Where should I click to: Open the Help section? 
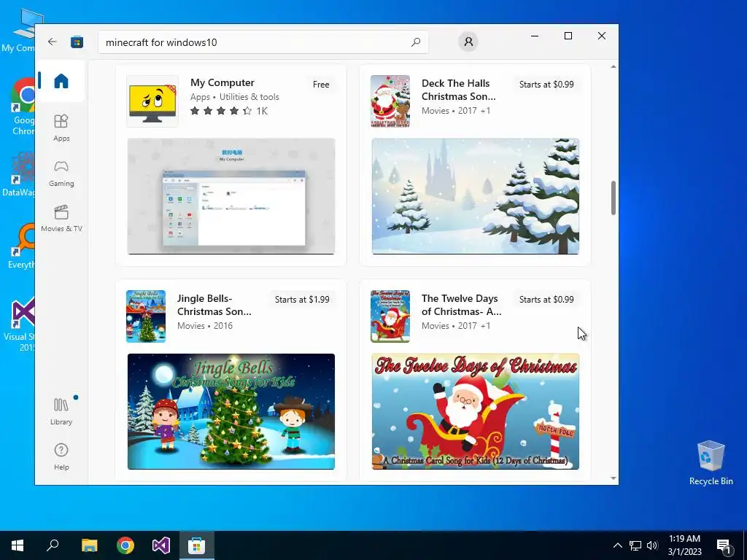pyautogui.click(x=61, y=456)
